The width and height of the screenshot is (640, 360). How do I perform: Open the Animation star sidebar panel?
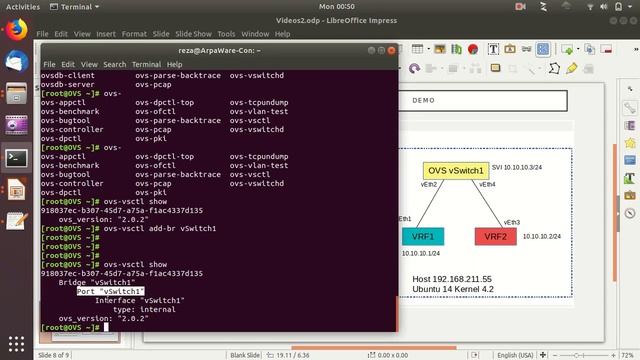630,143
